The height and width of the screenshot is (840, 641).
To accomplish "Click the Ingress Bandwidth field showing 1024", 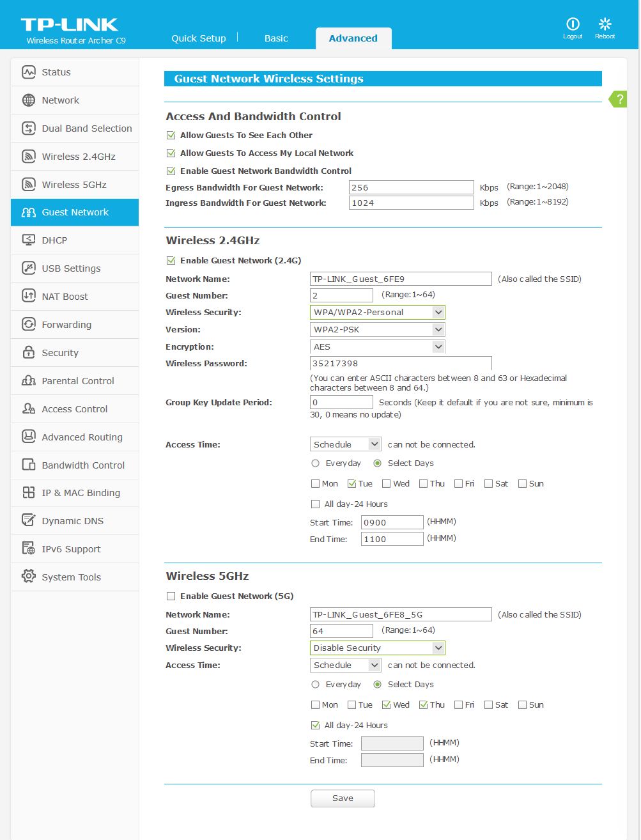I will coord(412,203).
